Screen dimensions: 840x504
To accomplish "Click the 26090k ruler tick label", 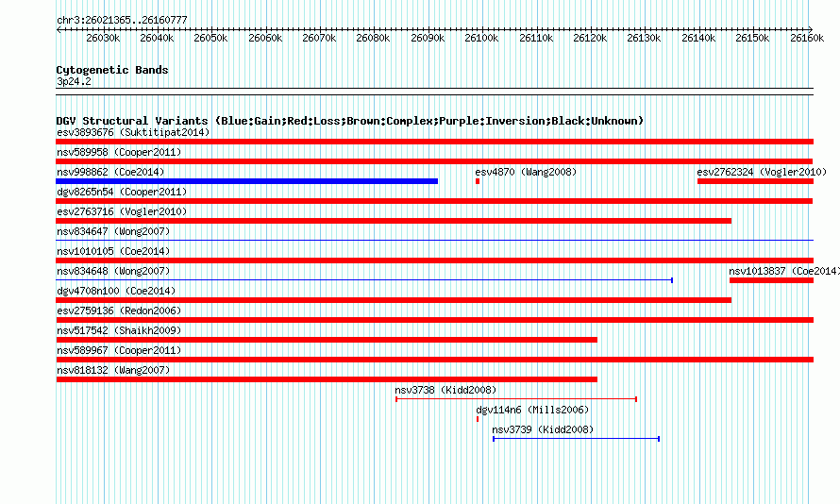I will point(428,38).
